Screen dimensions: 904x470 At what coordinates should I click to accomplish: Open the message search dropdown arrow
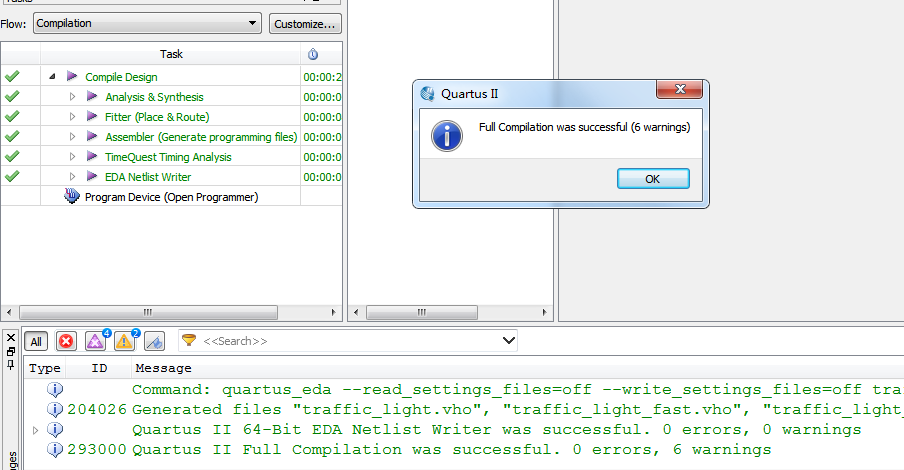(x=508, y=340)
